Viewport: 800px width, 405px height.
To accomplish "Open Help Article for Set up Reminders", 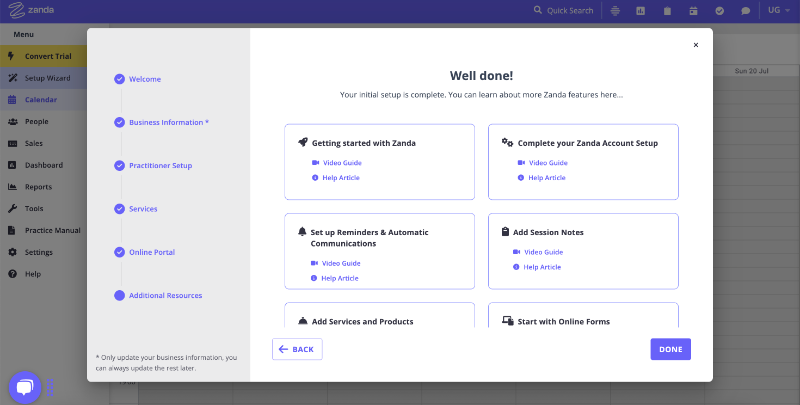I will pos(335,278).
